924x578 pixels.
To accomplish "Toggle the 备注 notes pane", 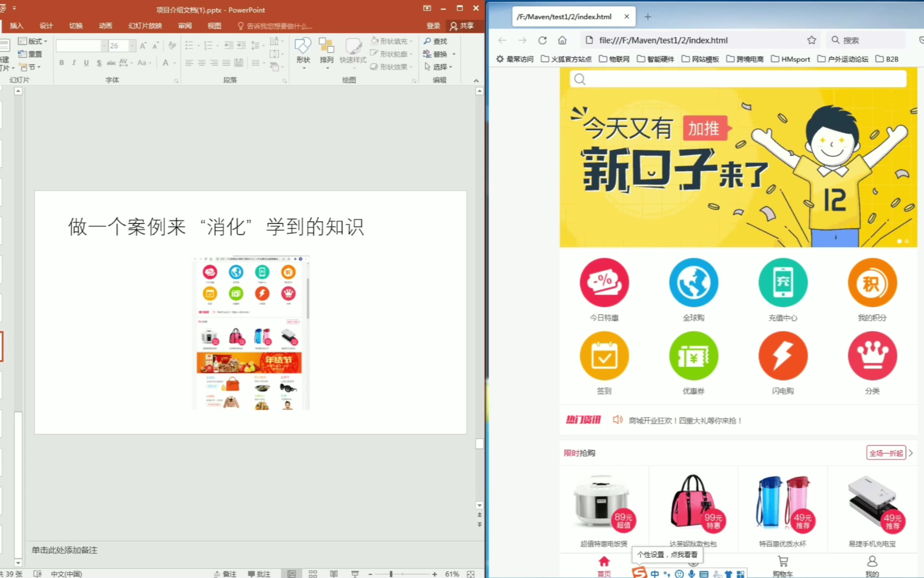I will 225,574.
